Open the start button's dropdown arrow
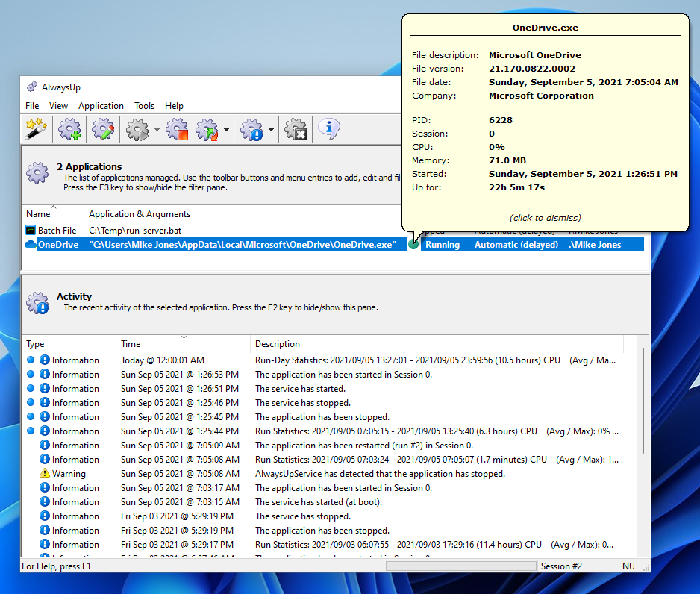This screenshot has height=594, width=700. pos(157,129)
